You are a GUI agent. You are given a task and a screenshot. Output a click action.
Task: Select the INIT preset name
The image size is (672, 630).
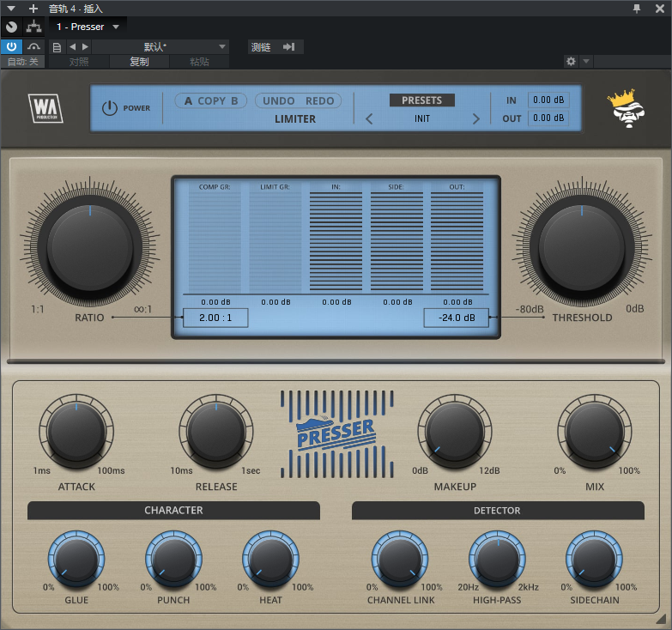coord(421,118)
